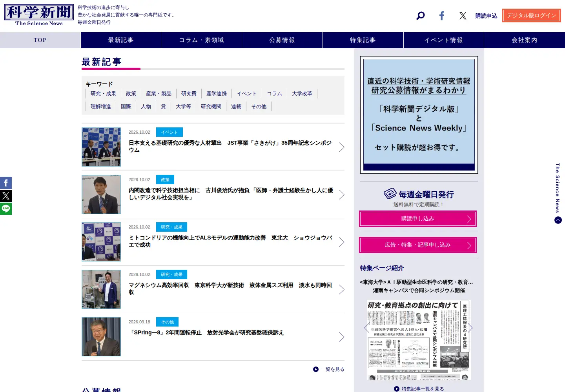Image resolution: width=565 pixels, height=392 pixels.
Task: Open the 公募情報 navigation tab
Action: 282,40
